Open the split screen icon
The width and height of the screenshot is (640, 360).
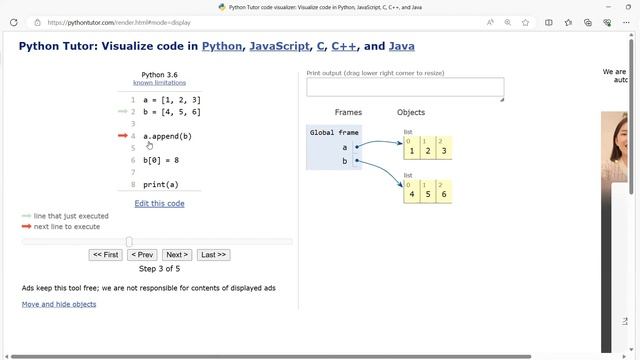[549, 22]
